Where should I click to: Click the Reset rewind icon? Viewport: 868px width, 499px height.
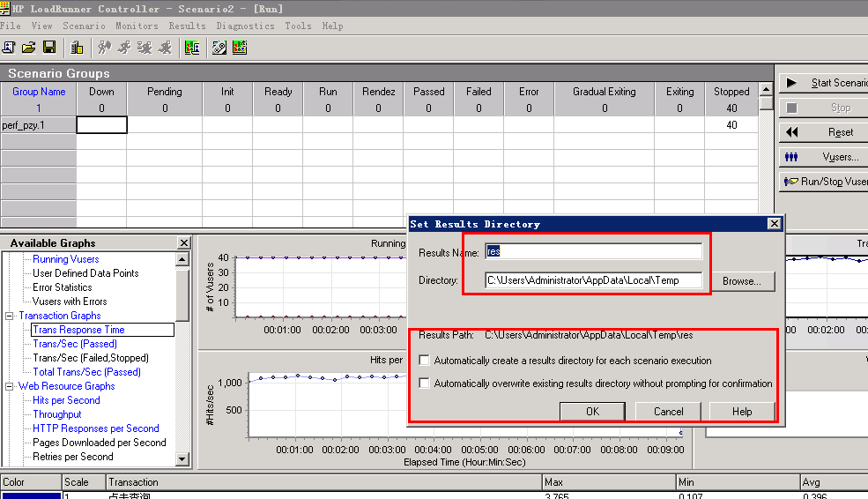coord(791,132)
